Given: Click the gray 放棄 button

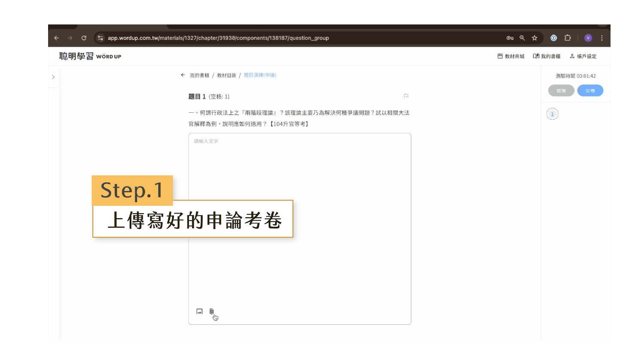Looking at the screenshot, I should click(561, 91).
